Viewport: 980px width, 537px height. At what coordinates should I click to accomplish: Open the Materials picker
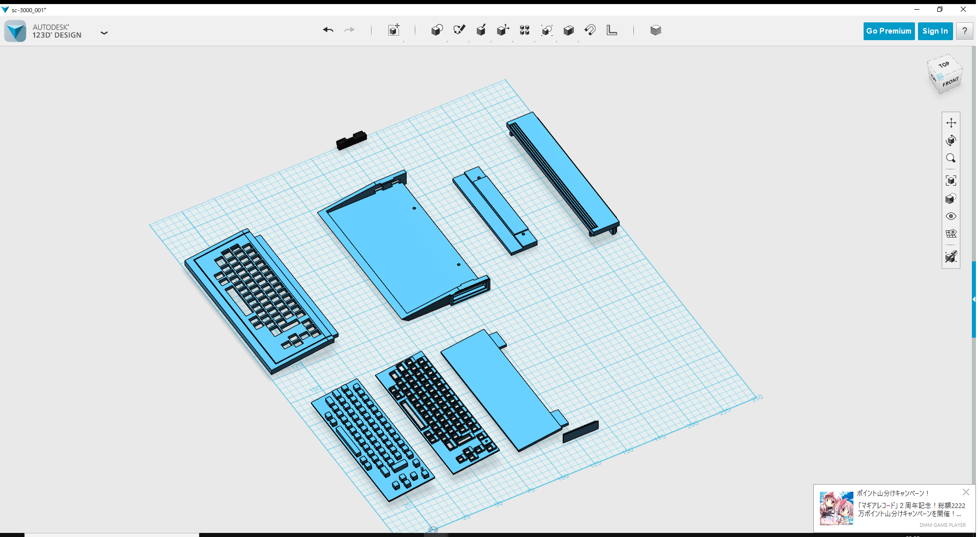point(656,30)
